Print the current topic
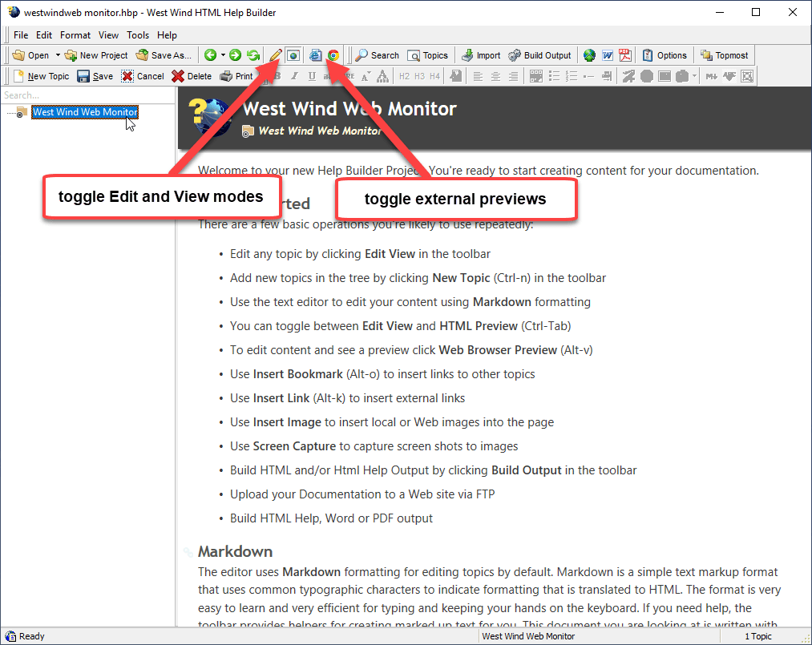This screenshot has width=812, height=645. [236, 76]
